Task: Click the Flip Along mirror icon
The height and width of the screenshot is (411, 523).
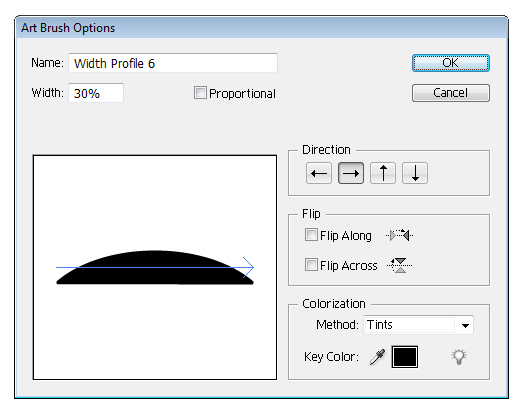Action: [x=400, y=236]
